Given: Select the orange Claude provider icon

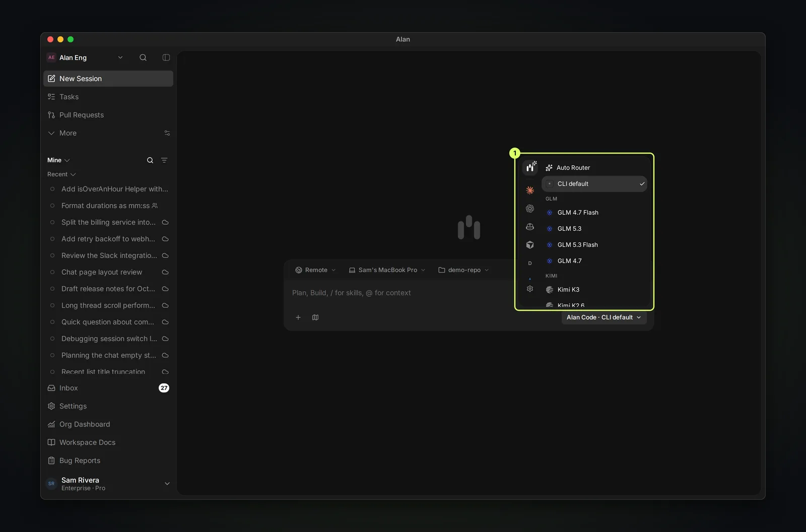Looking at the screenshot, I should (x=530, y=190).
